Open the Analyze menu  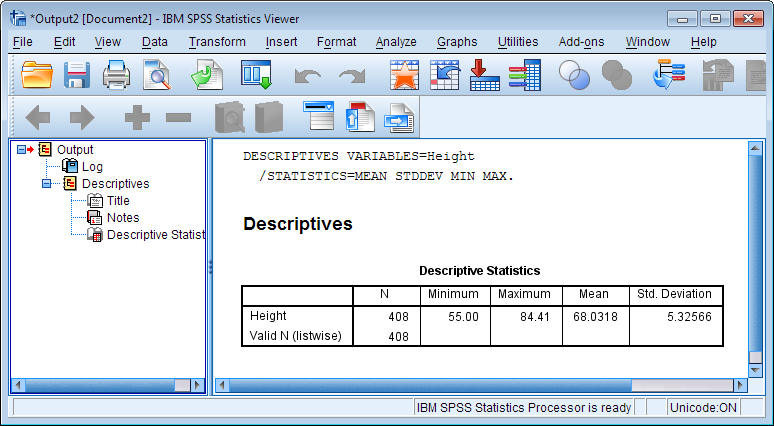coord(396,42)
